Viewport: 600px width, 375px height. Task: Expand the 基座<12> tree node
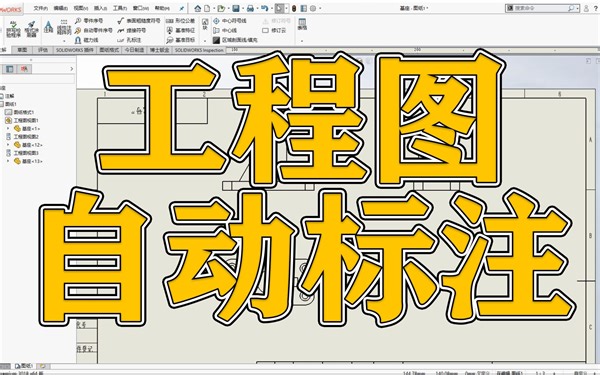pyautogui.click(x=8, y=145)
